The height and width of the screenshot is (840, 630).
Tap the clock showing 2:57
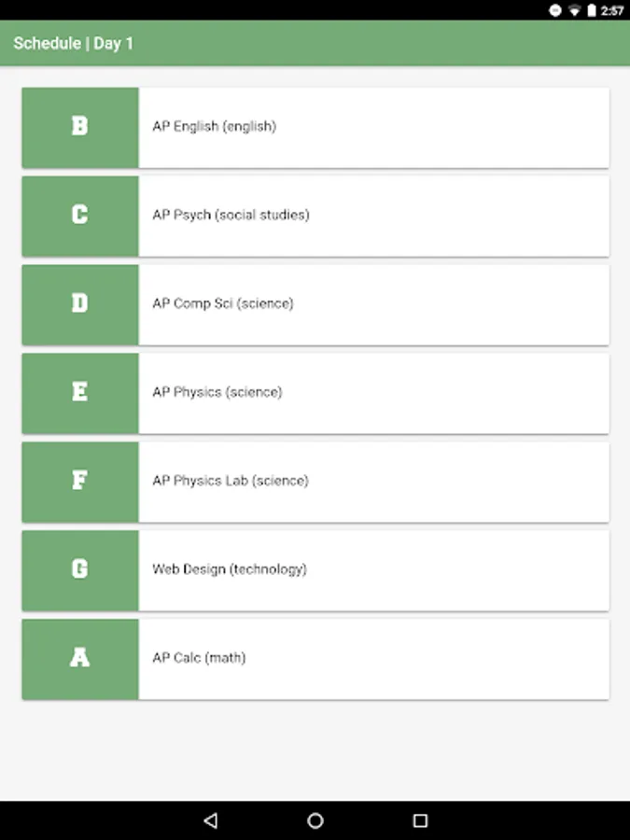point(612,10)
